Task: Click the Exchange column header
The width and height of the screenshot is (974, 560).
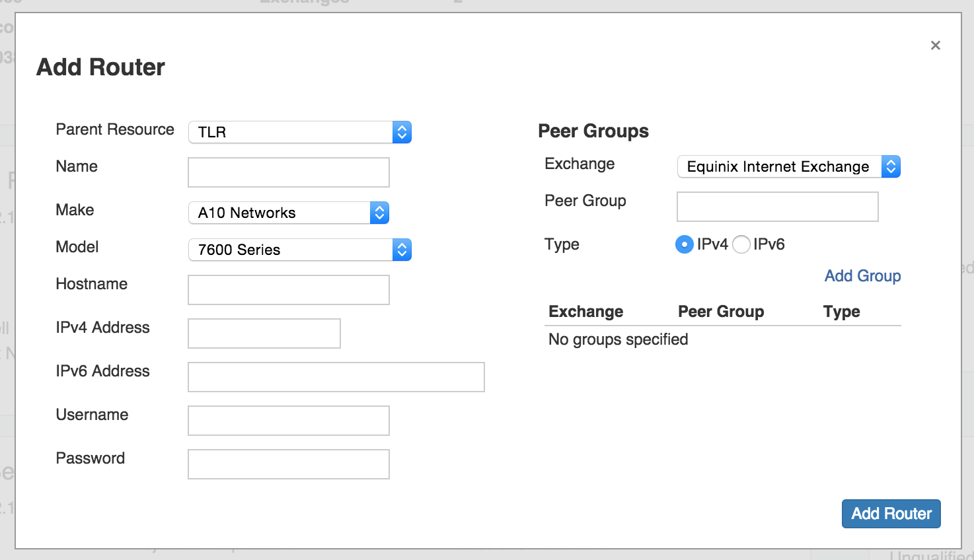Action: coord(586,312)
